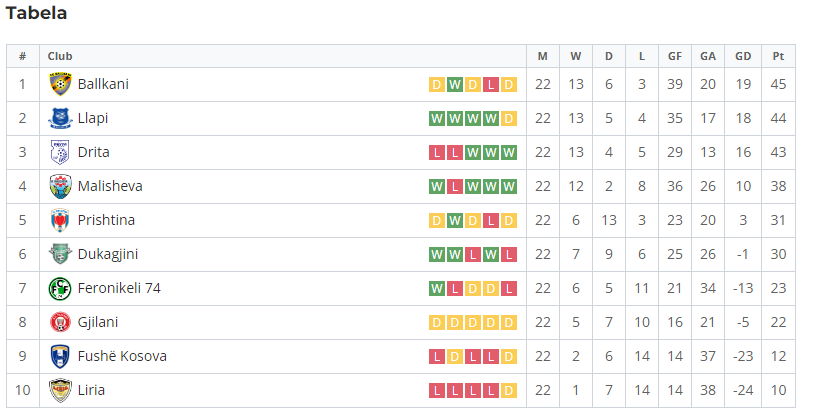Click Fushë Kosova's first yellow D form badge
This screenshot has height=420, width=821.
pos(455,357)
